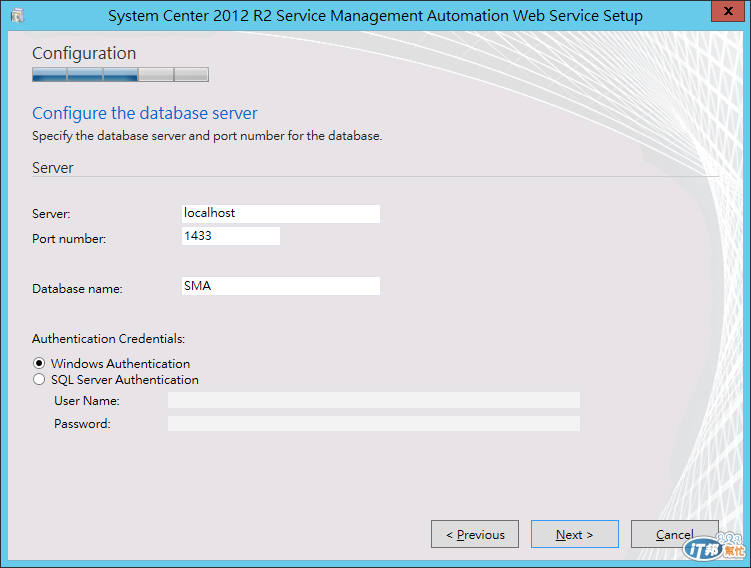Select the Windows Authentication option
751x568 pixels.
coord(39,364)
